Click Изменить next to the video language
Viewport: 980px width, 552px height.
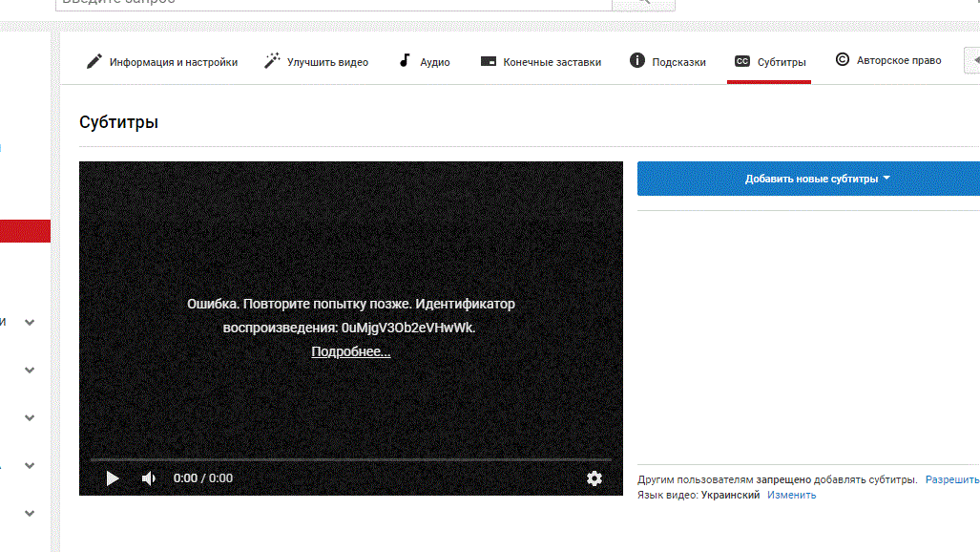(791, 495)
